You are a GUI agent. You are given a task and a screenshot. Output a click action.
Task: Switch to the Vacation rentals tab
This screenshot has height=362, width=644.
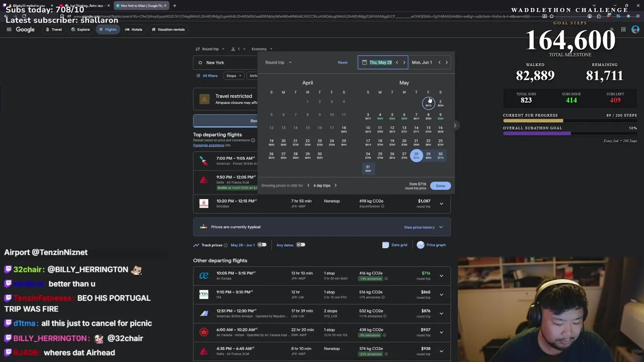coord(168,29)
